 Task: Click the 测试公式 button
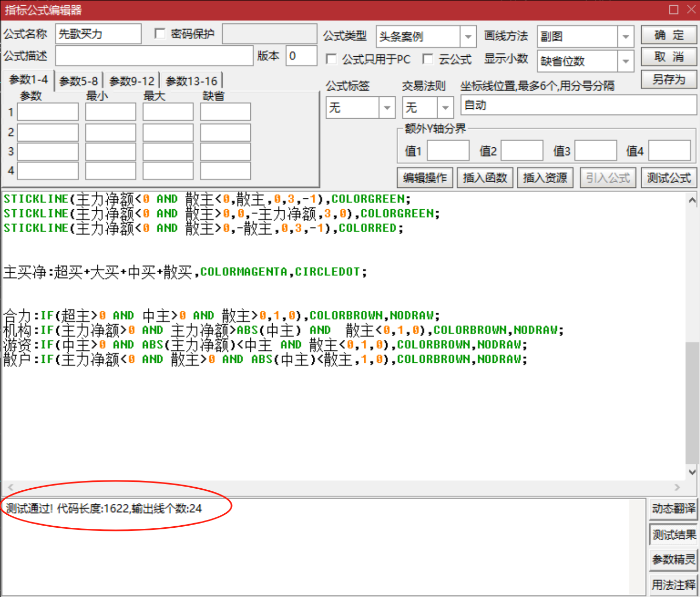669,178
